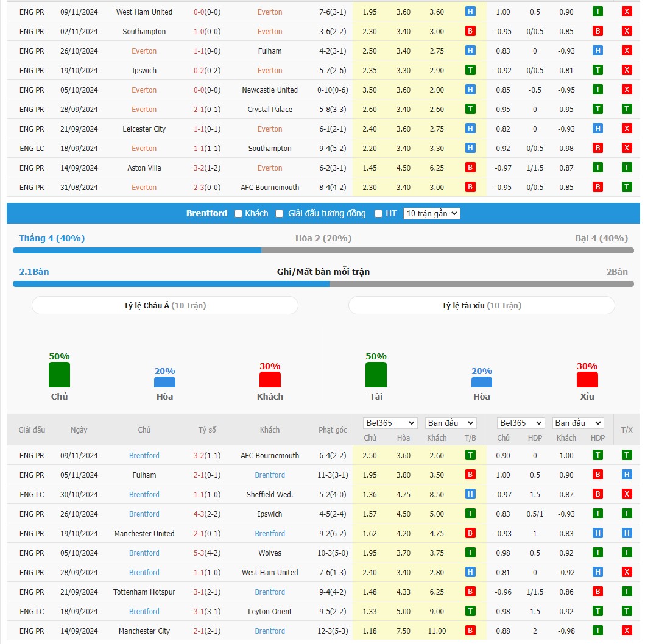Viewport: 645px width, 644px height.
Task: Open the first Bet365 bookmaker dropdown
Action: pyautogui.click(x=390, y=423)
